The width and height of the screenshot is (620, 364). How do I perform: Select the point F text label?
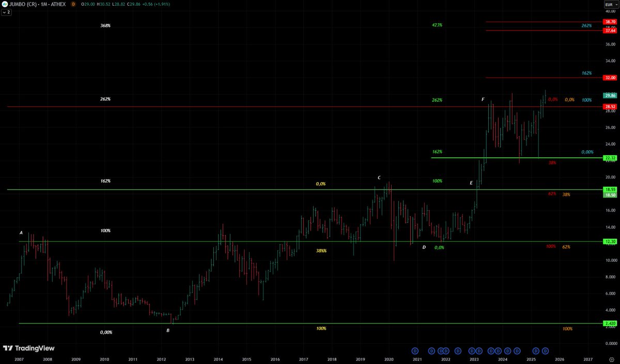click(x=483, y=99)
